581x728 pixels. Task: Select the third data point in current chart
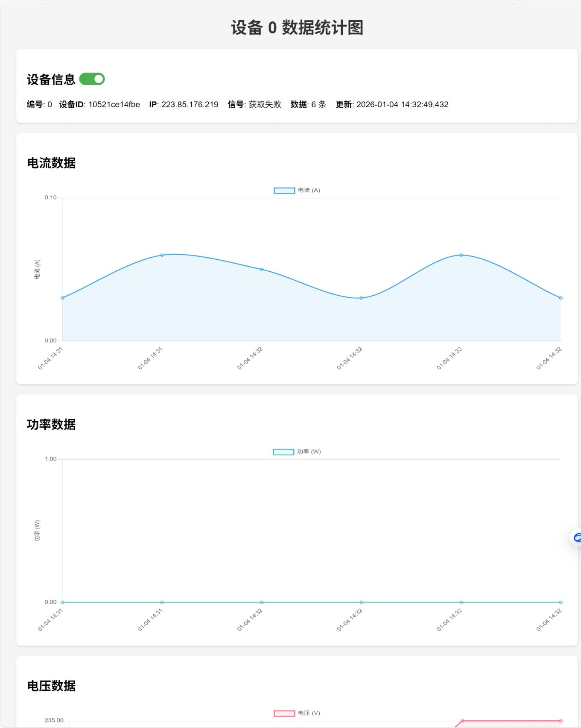(x=262, y=270)
